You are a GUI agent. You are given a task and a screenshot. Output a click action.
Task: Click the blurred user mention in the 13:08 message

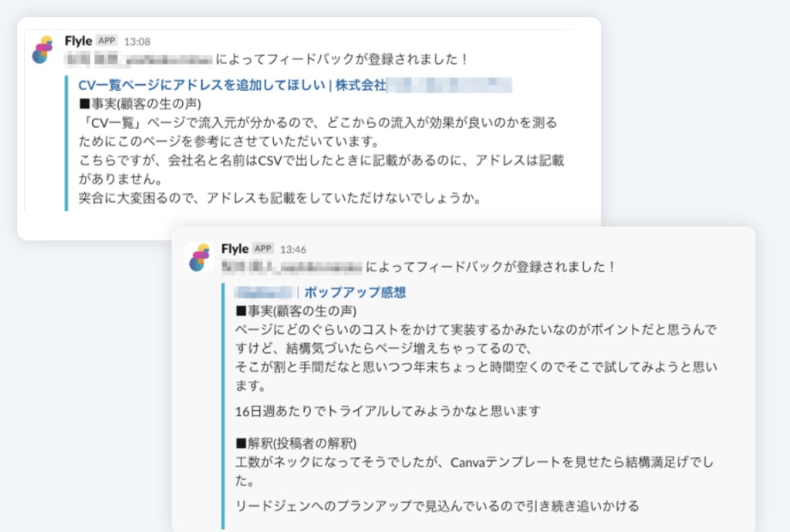(139, 59)
